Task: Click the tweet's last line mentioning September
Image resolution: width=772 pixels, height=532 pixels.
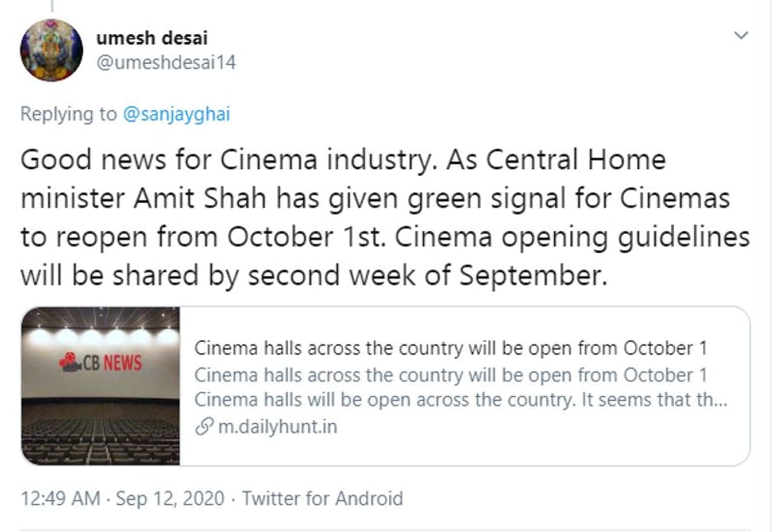Action: point(314,276)
